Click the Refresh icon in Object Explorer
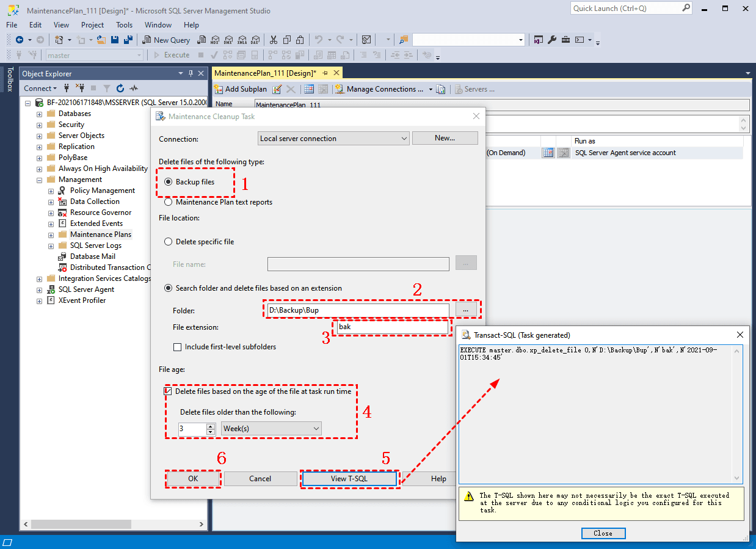756x549 pixels. 120,89
